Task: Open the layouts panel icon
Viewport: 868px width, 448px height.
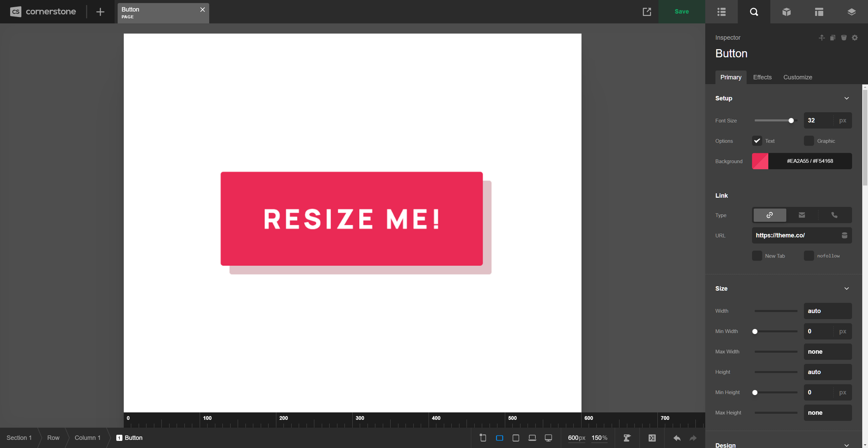Action: (x=819, y=12)
